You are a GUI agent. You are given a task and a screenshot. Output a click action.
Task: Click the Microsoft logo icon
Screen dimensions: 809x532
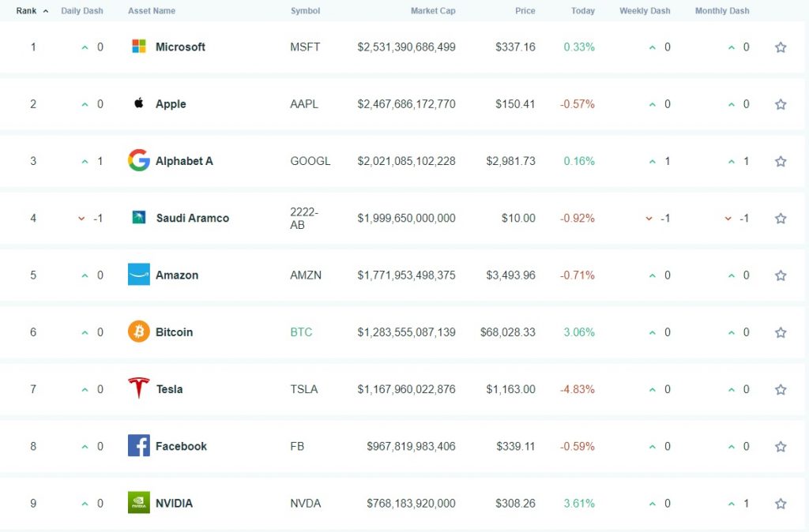point(139,47)
